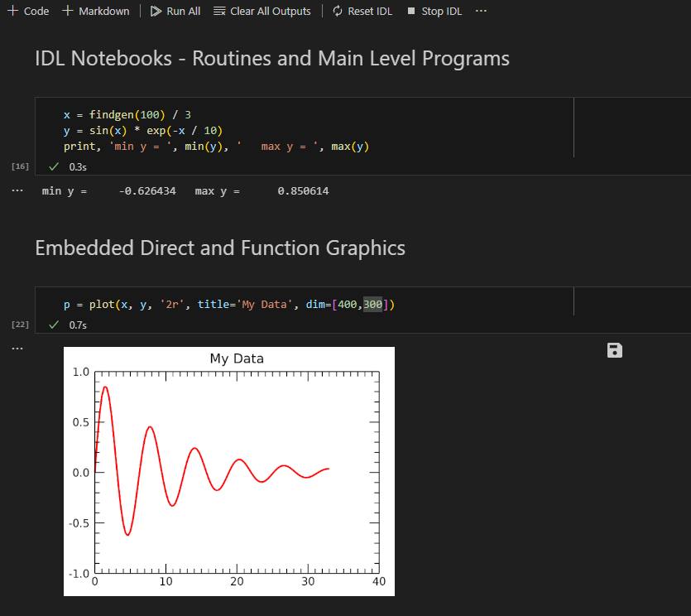This screenshot has width=691, height=616.
Task: Clear All Outputs in the notebook
Action: (262, 11)
